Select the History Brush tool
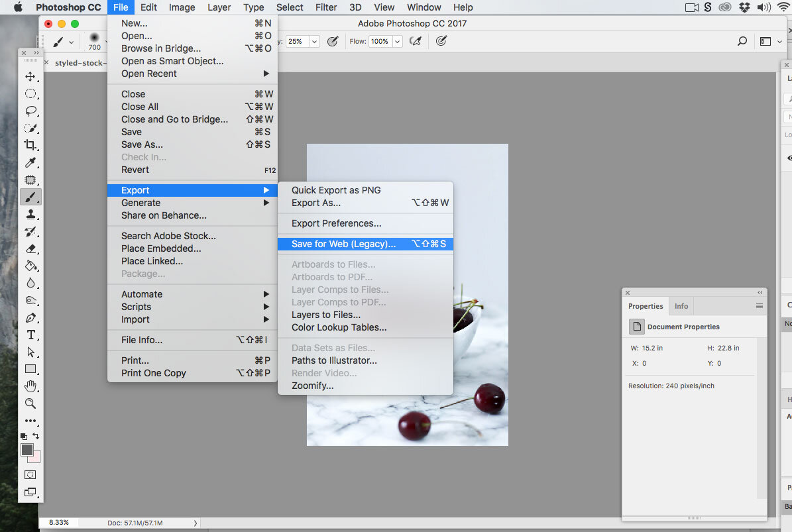Image resolution: width=792 pixels, height=532 pixels. [x=30, y=232]
